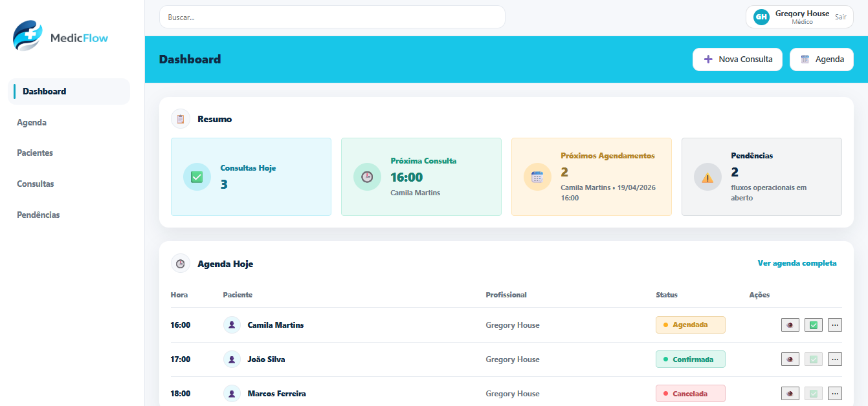Screen dimensions: 868x406
Task: Click inside the Buscar search field
Action: 332,17
